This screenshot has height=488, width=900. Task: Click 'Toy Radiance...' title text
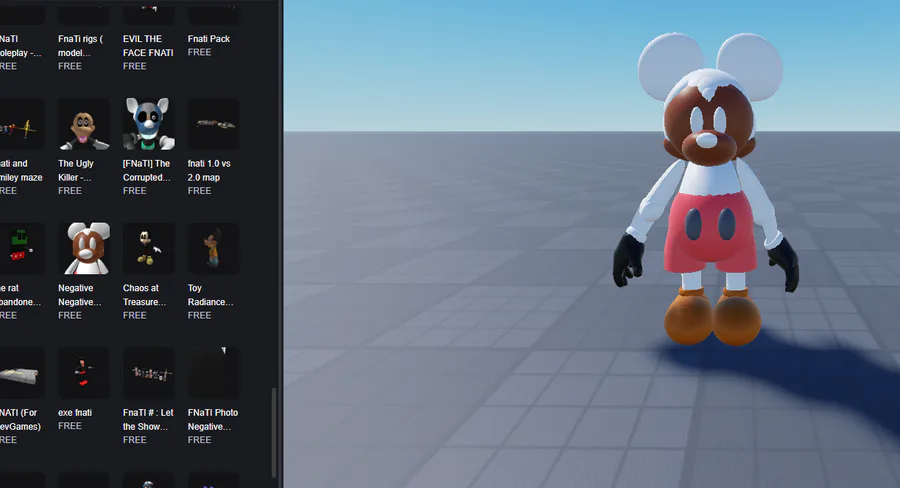(x=211, y=295)
